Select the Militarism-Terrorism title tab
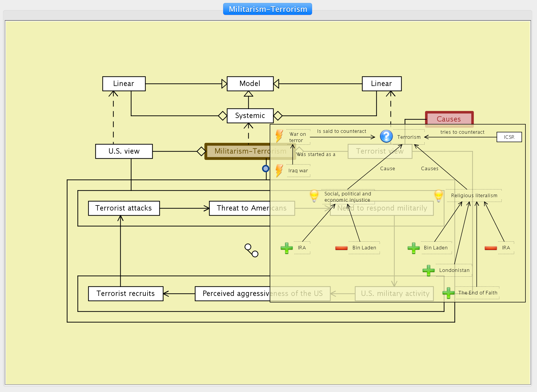537x392 pixels. point(268,9)
